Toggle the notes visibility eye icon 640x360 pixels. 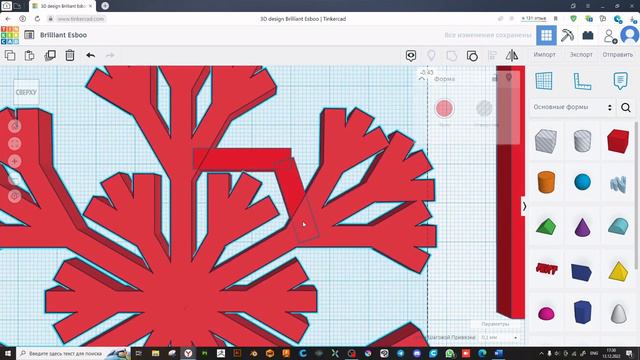tap(411, 56)
